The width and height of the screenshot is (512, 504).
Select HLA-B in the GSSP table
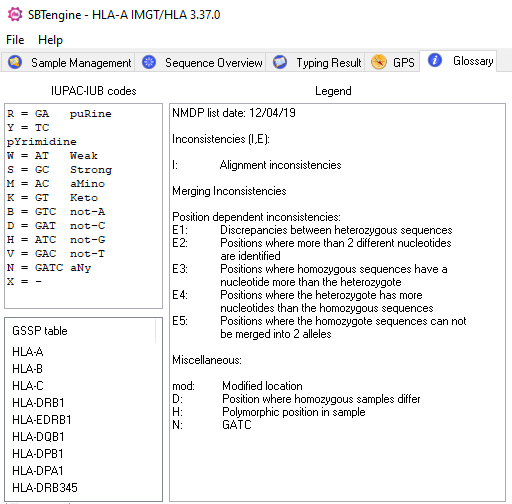[27, 369]
